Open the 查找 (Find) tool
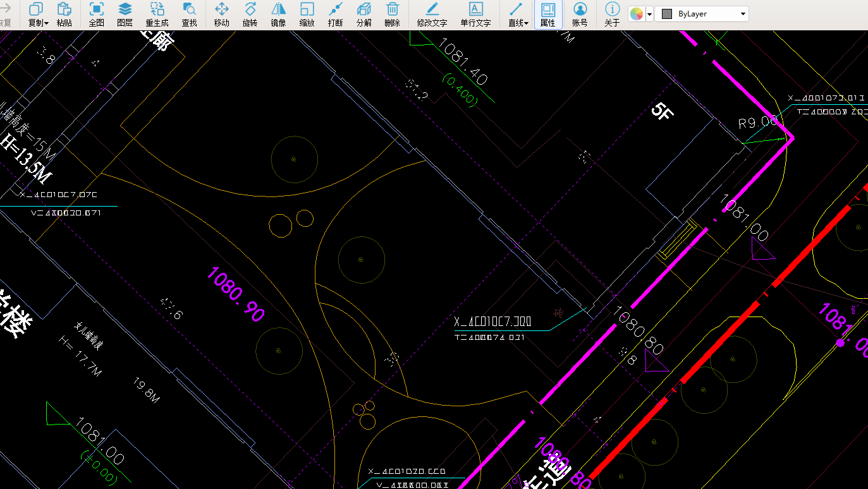 click(189, 15)
